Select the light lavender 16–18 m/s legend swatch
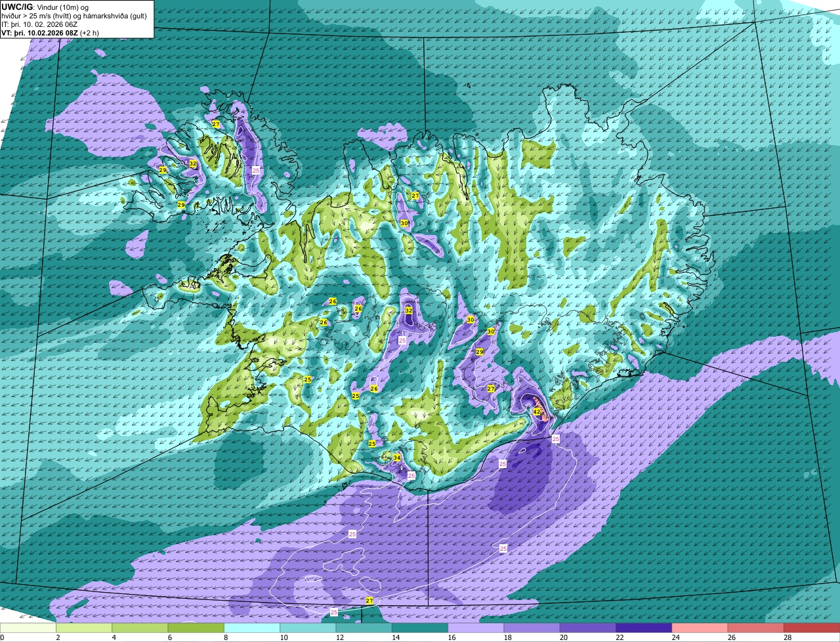This screenshot has width=840, height=642. (x=476, y=628)
